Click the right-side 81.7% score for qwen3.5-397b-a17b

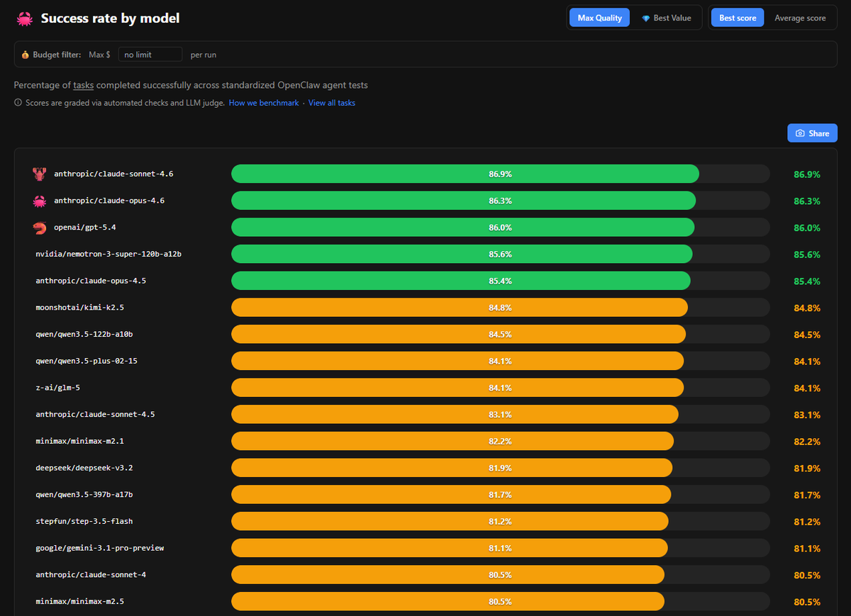[807, 495]
